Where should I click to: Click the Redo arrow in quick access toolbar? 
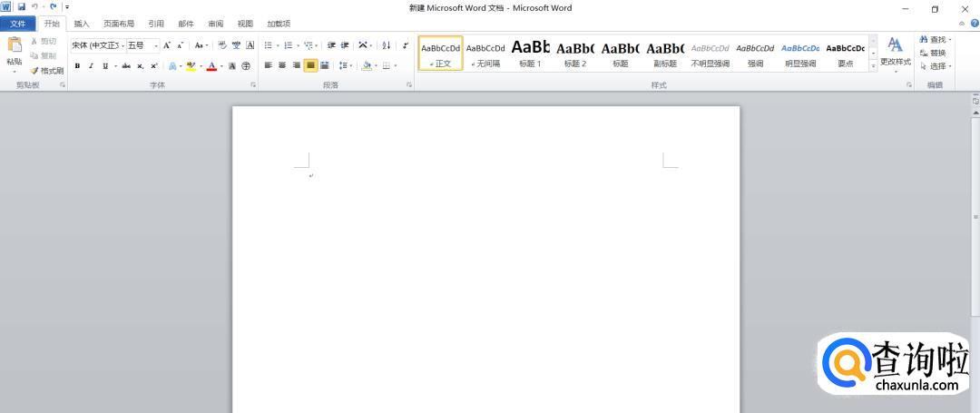point(54,7)
